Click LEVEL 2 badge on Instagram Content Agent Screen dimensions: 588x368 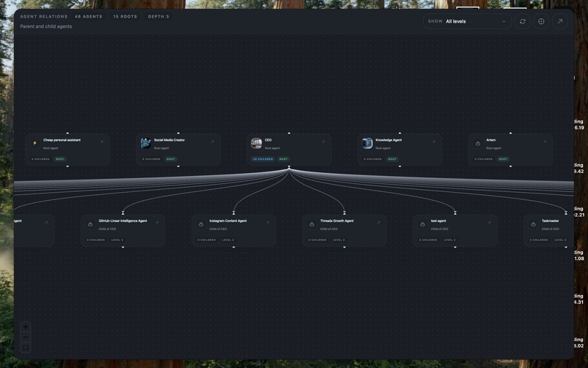[x=228, y=240]
